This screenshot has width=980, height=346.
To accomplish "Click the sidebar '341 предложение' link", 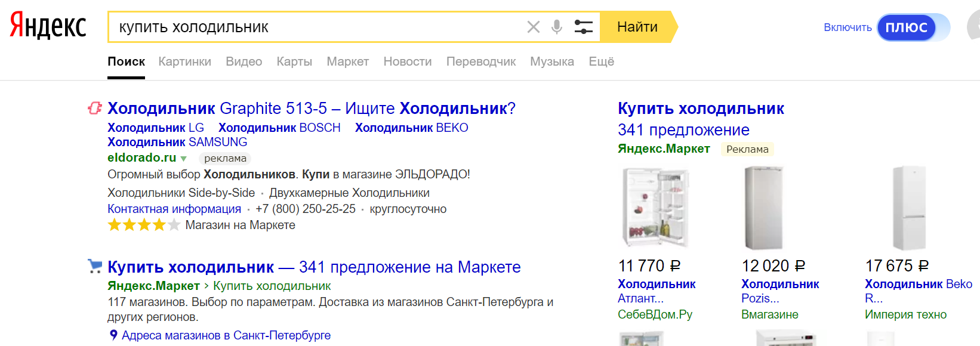I will tap(684, 130).
